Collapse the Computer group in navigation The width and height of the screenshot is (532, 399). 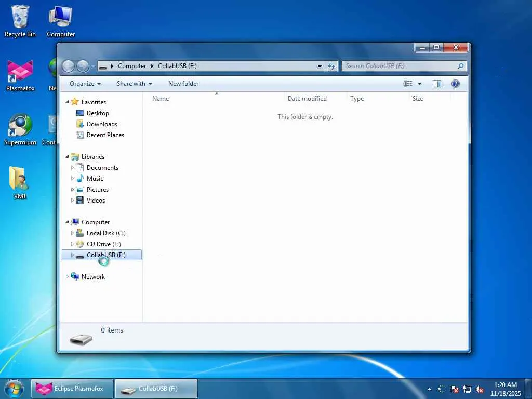67,222
